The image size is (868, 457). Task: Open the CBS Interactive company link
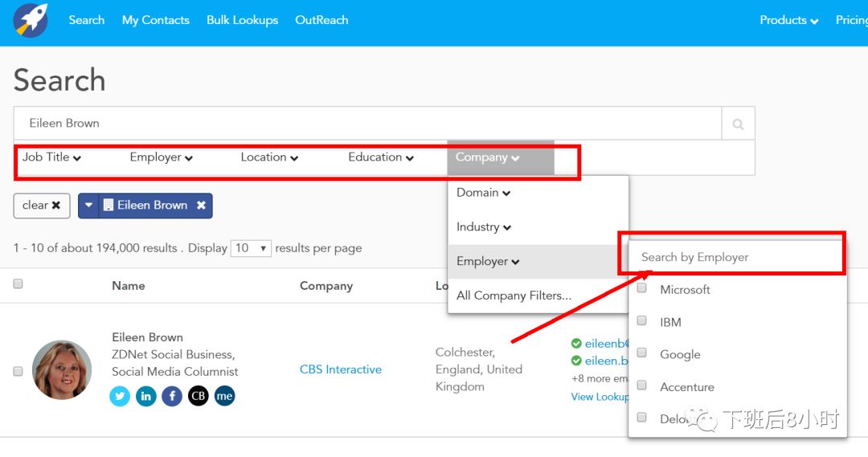tap(340, 369)
